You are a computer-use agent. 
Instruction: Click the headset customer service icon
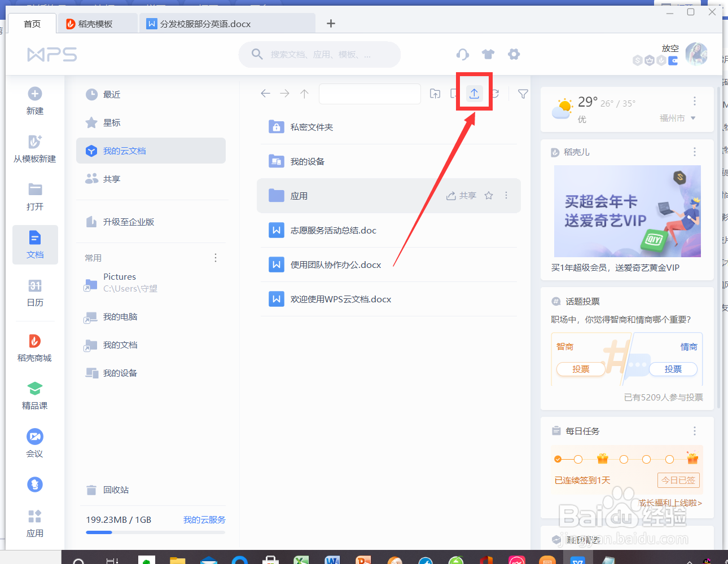(462, 54)
